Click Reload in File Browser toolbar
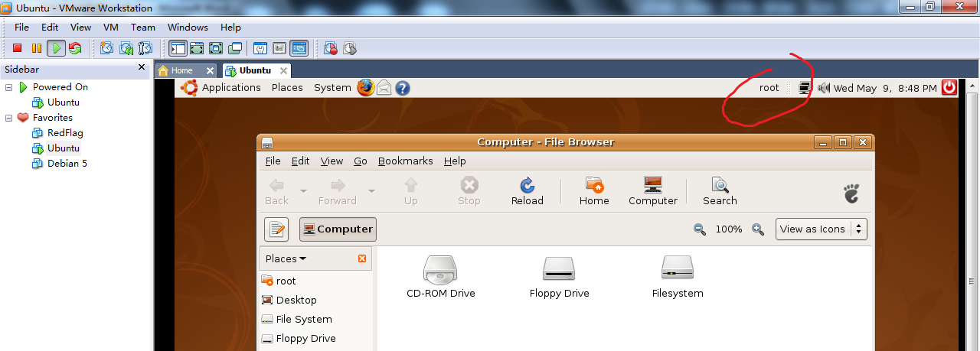The width and height of the screenshot is (980, 351). tap(527, 192)
